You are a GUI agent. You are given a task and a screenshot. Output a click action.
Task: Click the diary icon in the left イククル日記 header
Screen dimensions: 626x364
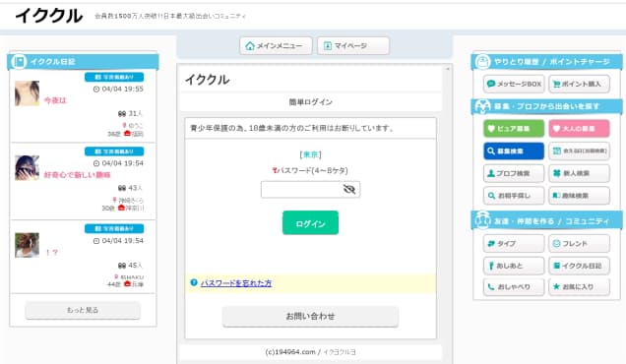click(x=19, y=61)
